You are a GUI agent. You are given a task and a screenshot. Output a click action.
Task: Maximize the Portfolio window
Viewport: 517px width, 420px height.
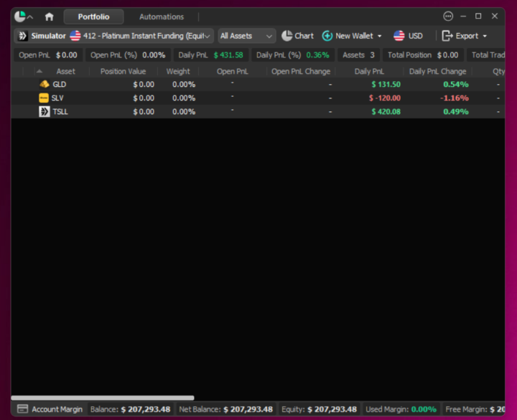click(478, 16)
